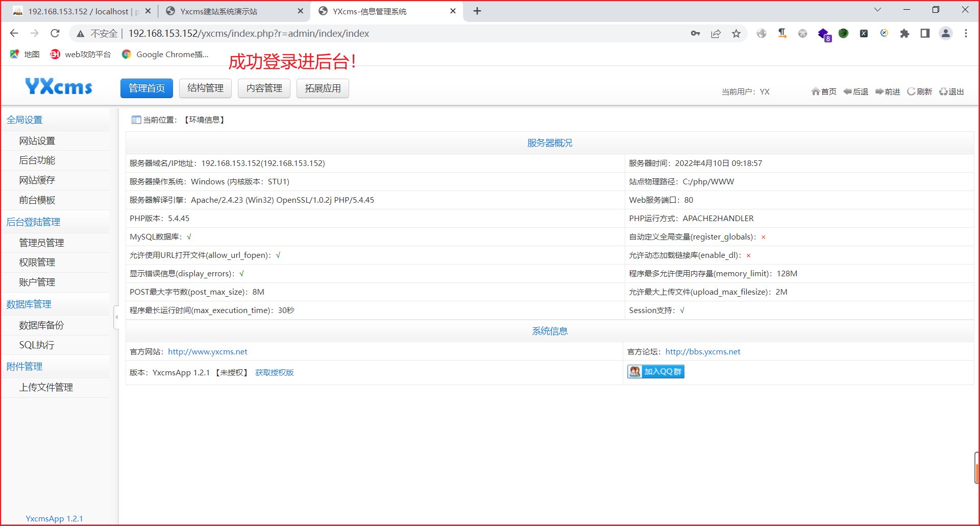
Task: Open 管理员管理 in the sidebar
Action: 41,243
